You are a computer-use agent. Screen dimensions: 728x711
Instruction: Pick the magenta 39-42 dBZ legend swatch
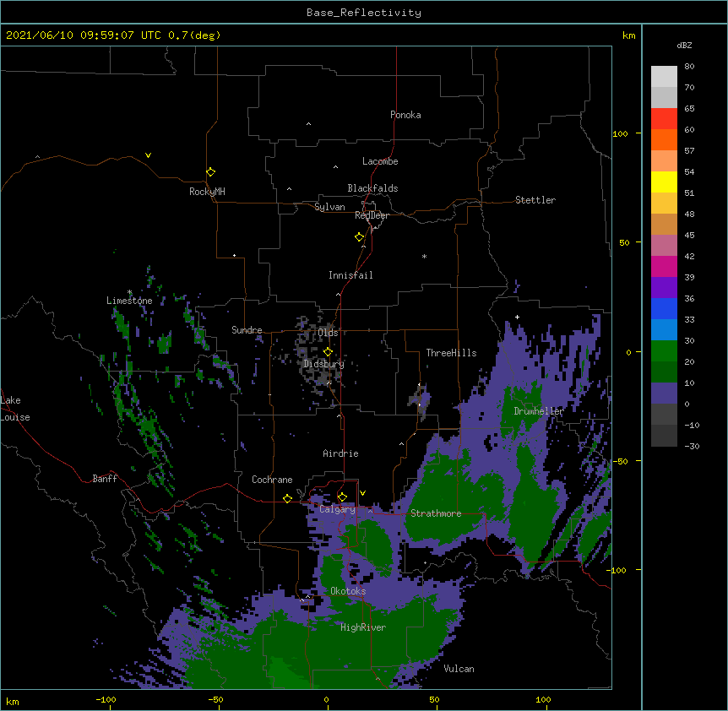(x=664, y=266)
